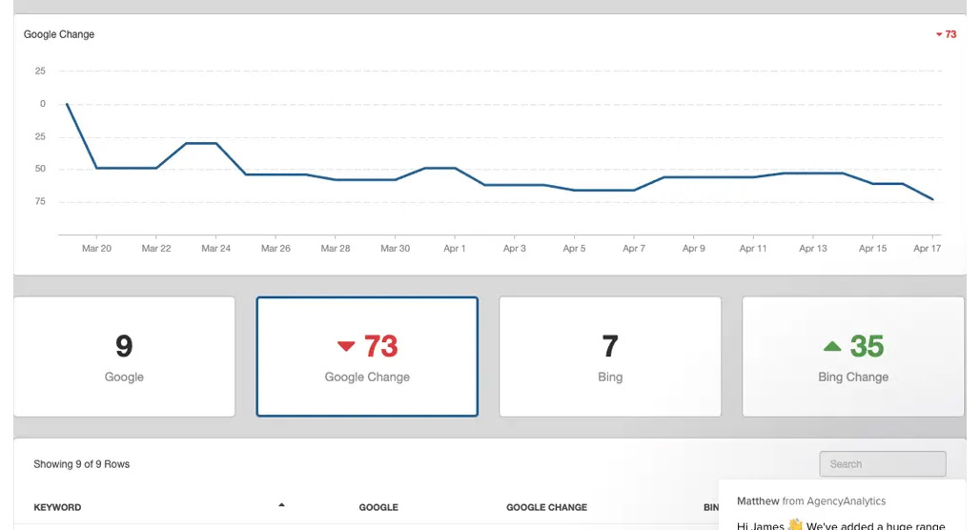Click the waving hand emoji in chat message

[794, 525]
